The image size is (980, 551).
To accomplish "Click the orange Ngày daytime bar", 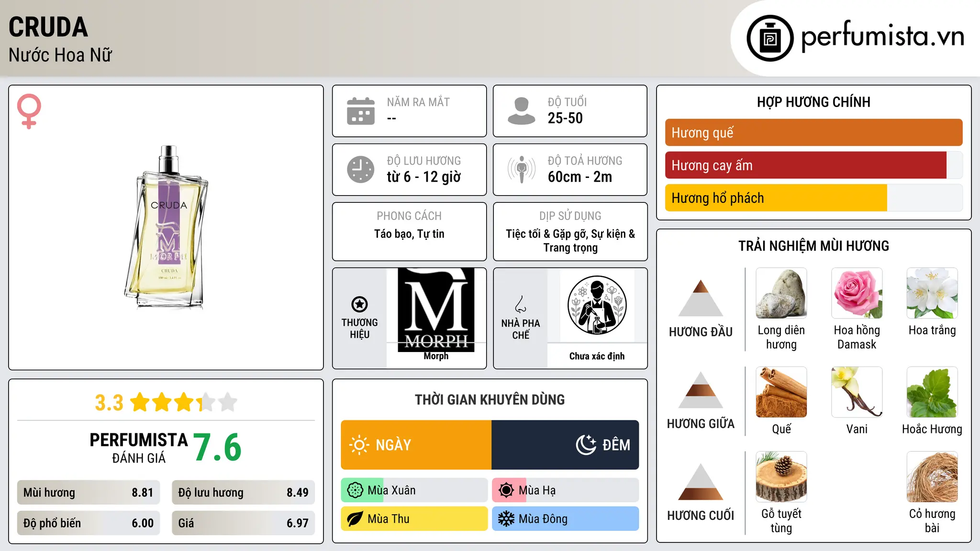I will point(416,445).
